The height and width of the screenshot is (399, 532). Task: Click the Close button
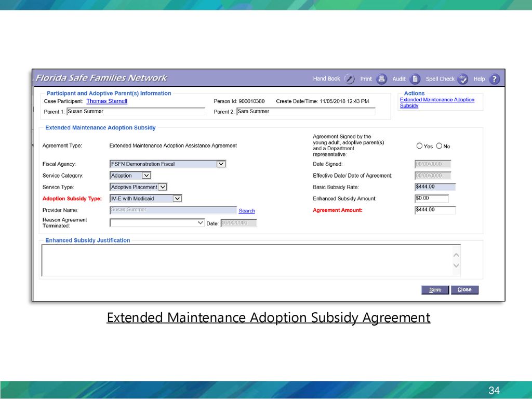[x=464, y=290]
